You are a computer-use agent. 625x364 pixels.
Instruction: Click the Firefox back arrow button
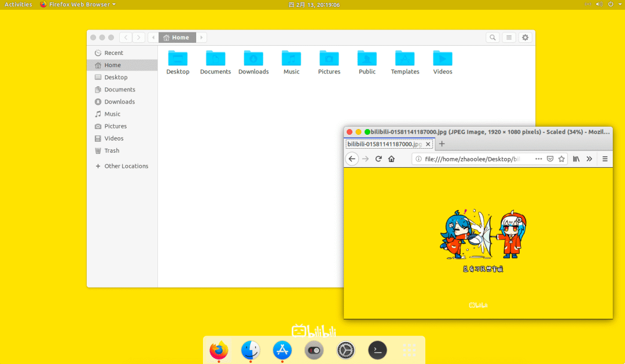(x=352, y=159)
